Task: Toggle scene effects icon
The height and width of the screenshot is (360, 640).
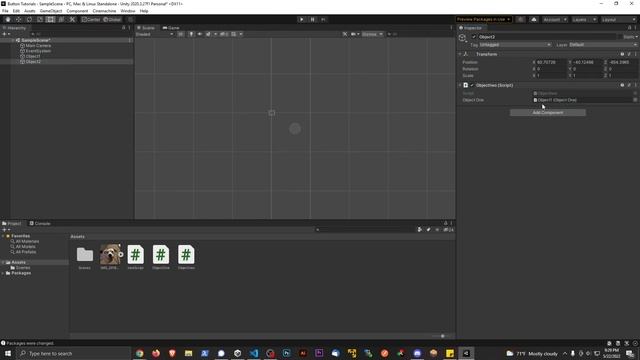Action: point(208,34)
